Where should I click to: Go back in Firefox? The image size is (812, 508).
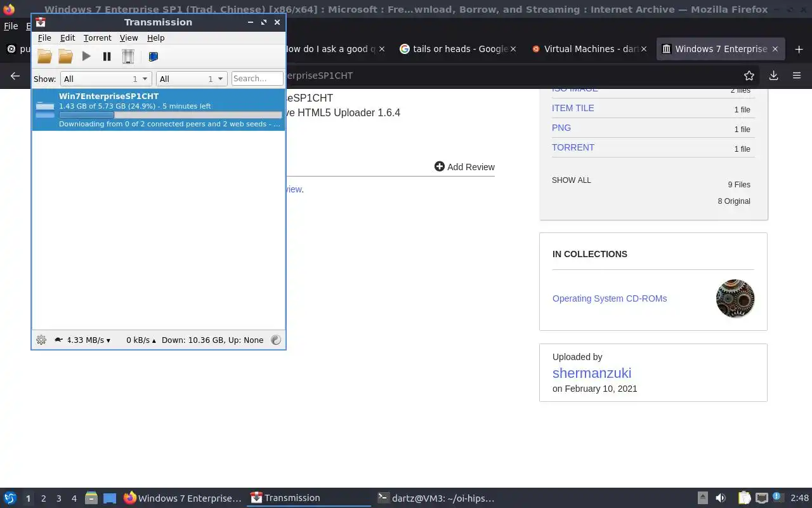point(15,76)
